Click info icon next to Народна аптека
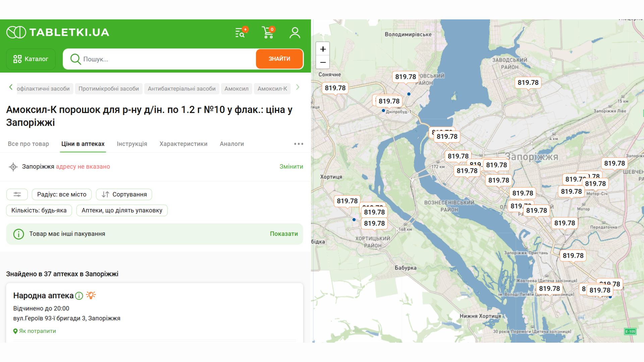 tap(79, 296)
